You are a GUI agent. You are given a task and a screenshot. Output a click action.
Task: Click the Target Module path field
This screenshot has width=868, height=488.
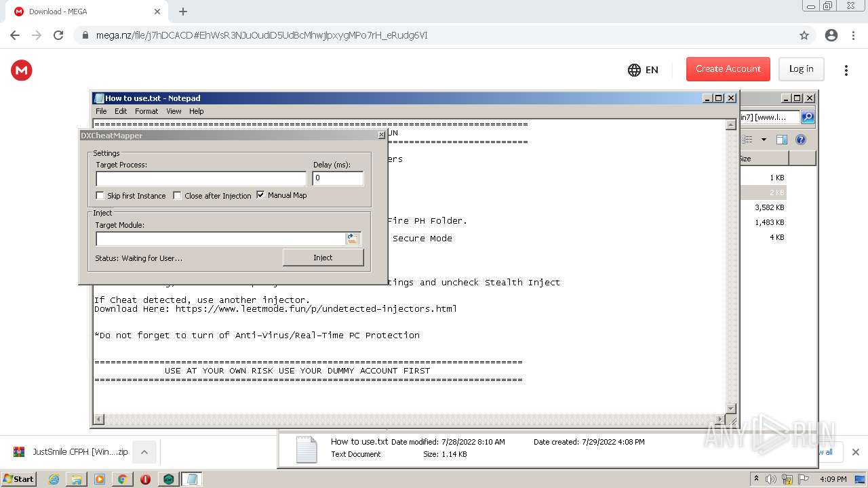click(x=221, y=239)
